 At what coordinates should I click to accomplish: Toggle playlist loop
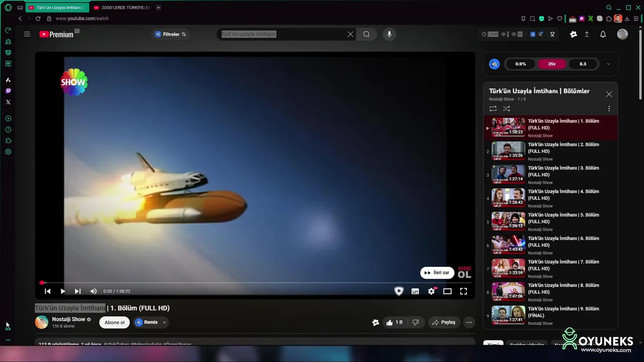(x=493, y=109)
